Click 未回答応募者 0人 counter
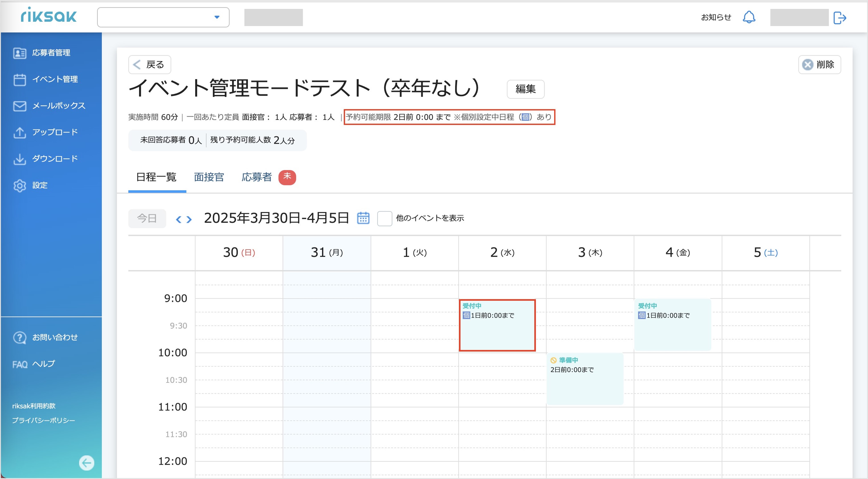Image resolution: width=868 pixels, height=479 pixels. tap(171, 140)
